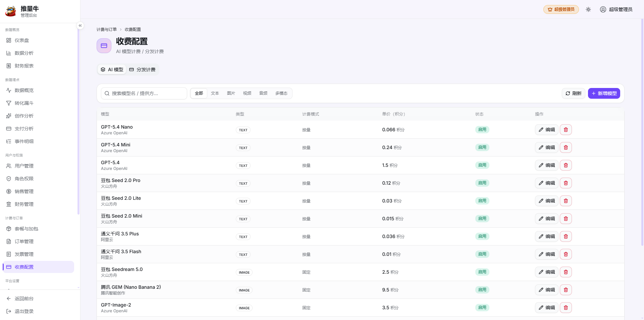Click the 新增模型 button

point(604,93)
